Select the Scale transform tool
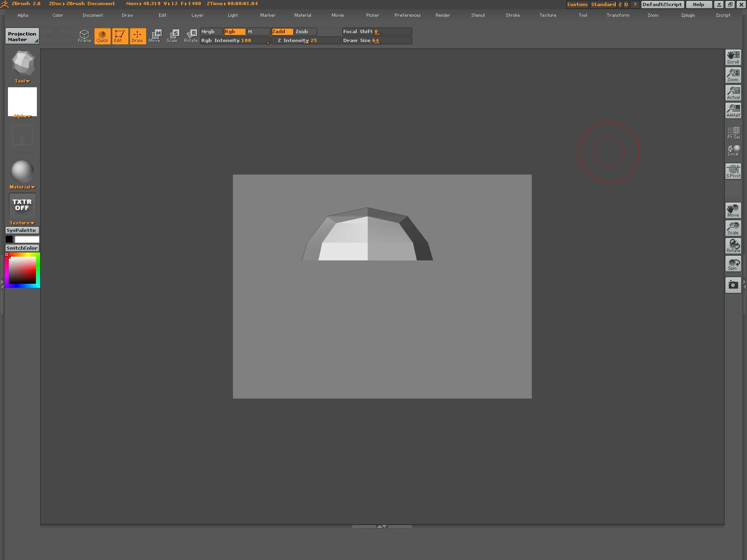The width and height of the screenshot is (747, 560). (172, 36)
